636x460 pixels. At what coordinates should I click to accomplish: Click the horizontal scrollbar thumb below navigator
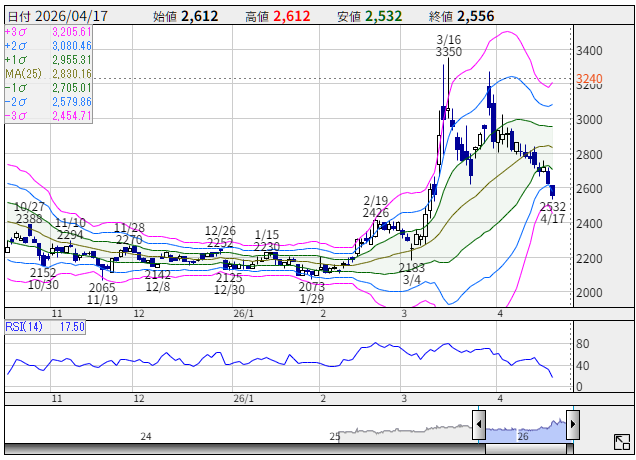pyautogui.click(x=528, y=448)
